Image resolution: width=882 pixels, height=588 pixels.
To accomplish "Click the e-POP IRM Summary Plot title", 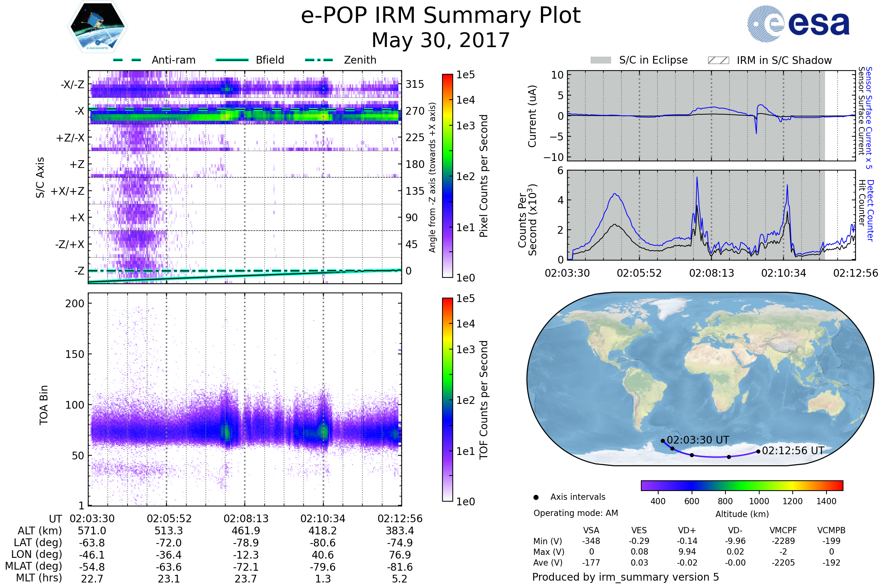I will (441, 16).
